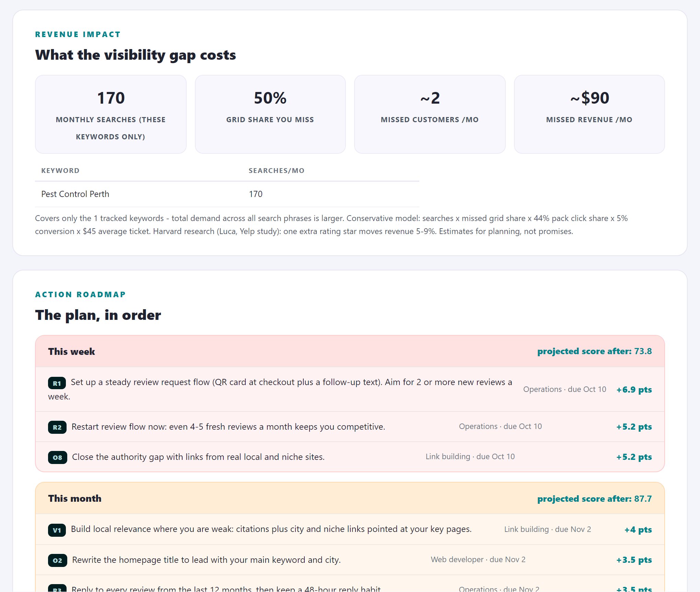
Task: Click the R2 badge before Restart review flow
Action: pyautogui.click(x=57, y=427)
